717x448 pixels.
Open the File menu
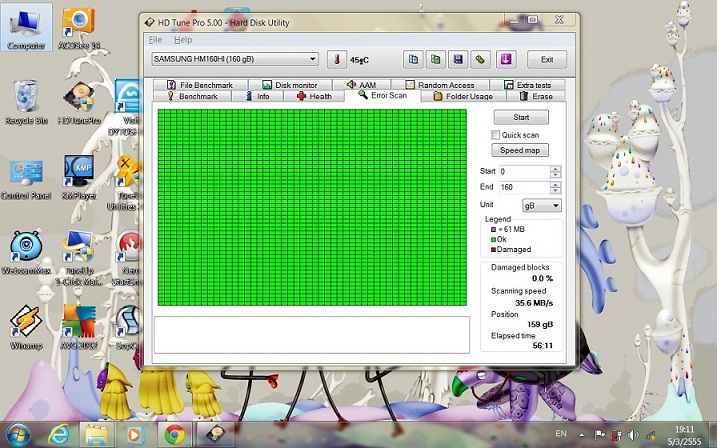[x=155, y=39]
